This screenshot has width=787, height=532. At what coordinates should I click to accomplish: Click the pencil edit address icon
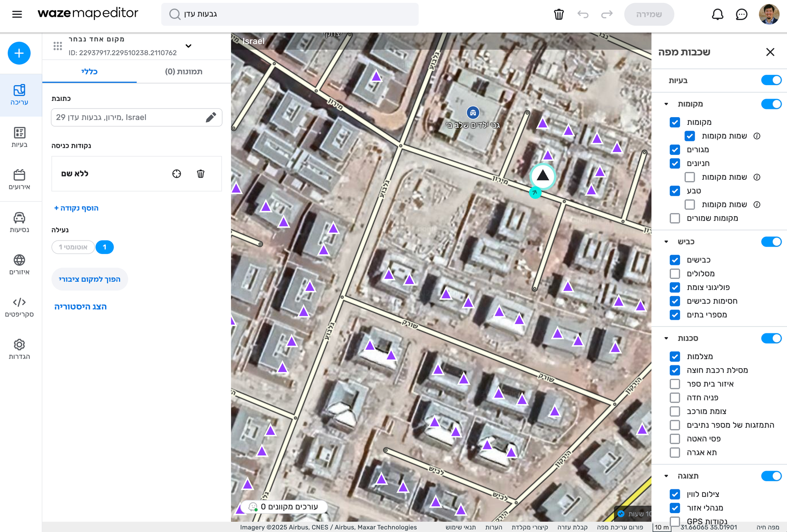point(211,118)
